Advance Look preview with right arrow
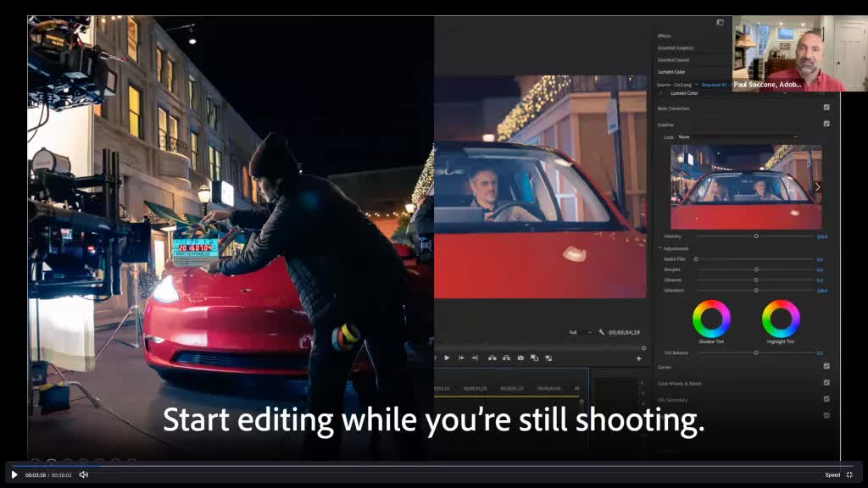Viewport: 868px width, 488px height. pos(817,186)
